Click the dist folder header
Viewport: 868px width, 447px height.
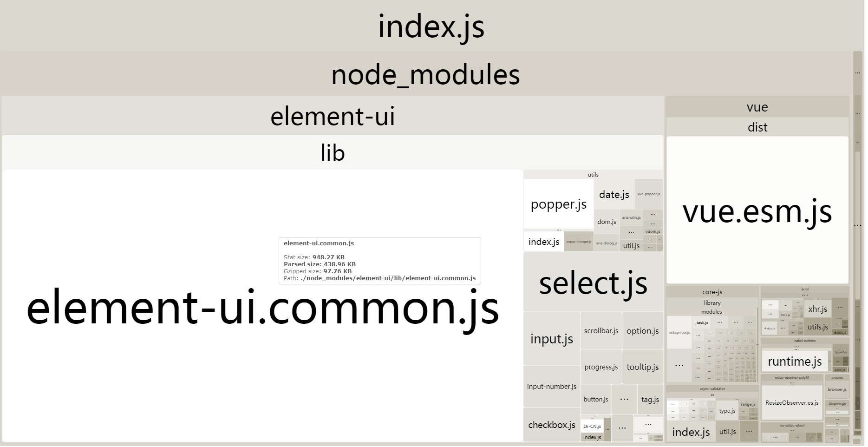757,127
